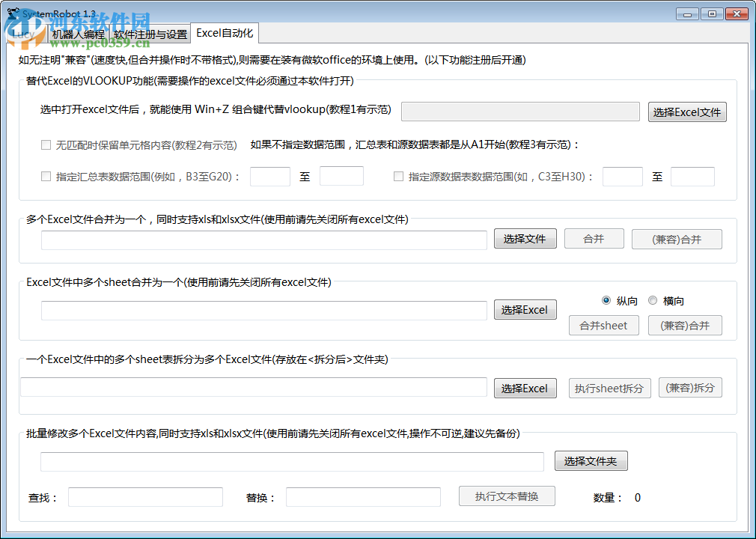The height and width of the screenshot is (539, 756).
Task: Click inside the 查找 input field
Action: pos(144,496)
